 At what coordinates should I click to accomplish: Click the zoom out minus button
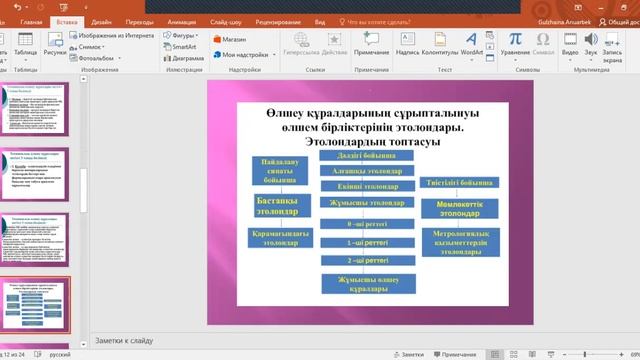tap(564, 355)
